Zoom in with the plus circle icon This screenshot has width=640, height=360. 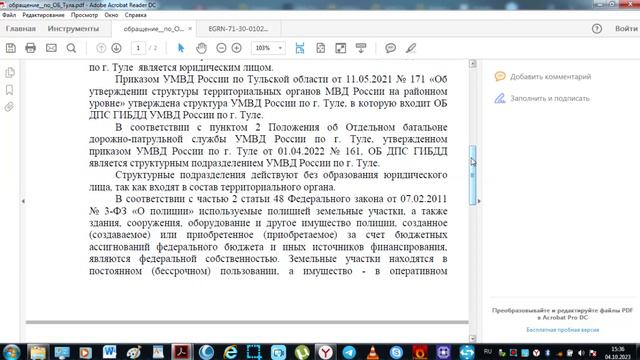[x=236, y=48]
